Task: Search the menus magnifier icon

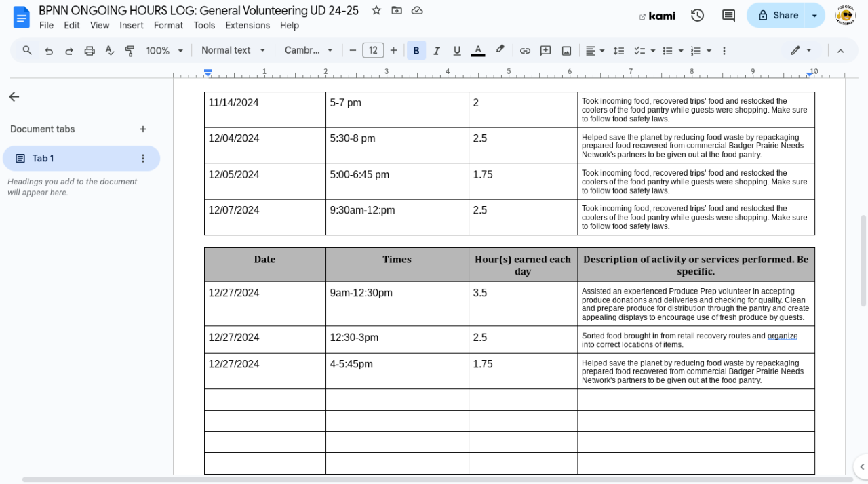Action: coord(27,50)
